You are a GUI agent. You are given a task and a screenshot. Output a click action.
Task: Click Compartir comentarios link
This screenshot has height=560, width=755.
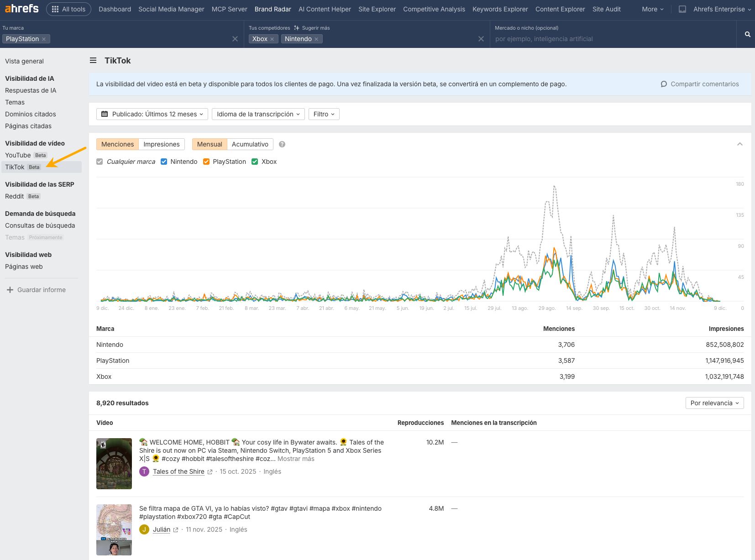699,84
